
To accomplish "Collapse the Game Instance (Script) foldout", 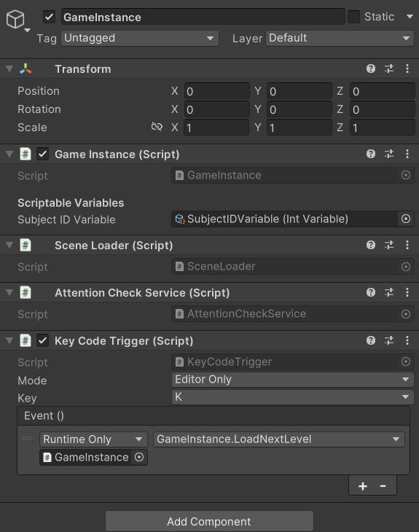I will [9, 154].
